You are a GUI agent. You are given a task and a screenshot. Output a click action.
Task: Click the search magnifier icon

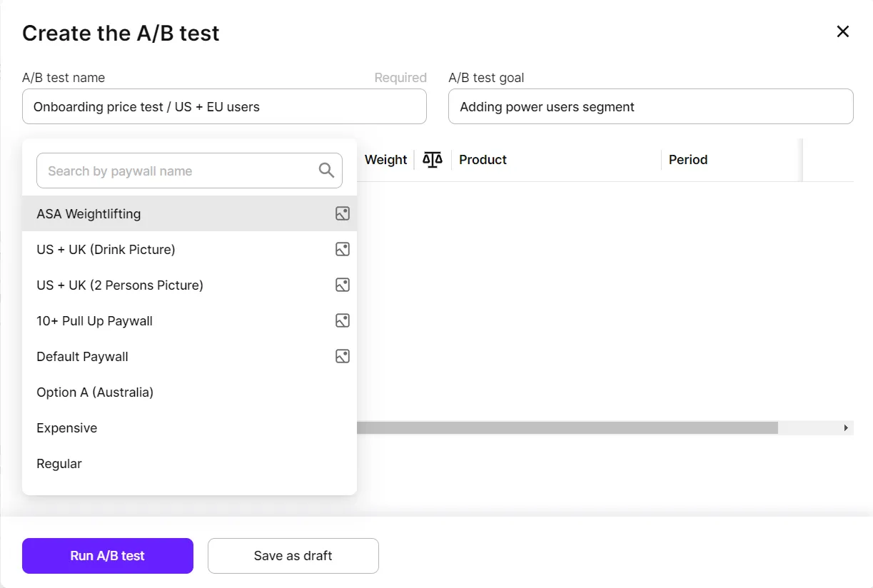(326, 171)
